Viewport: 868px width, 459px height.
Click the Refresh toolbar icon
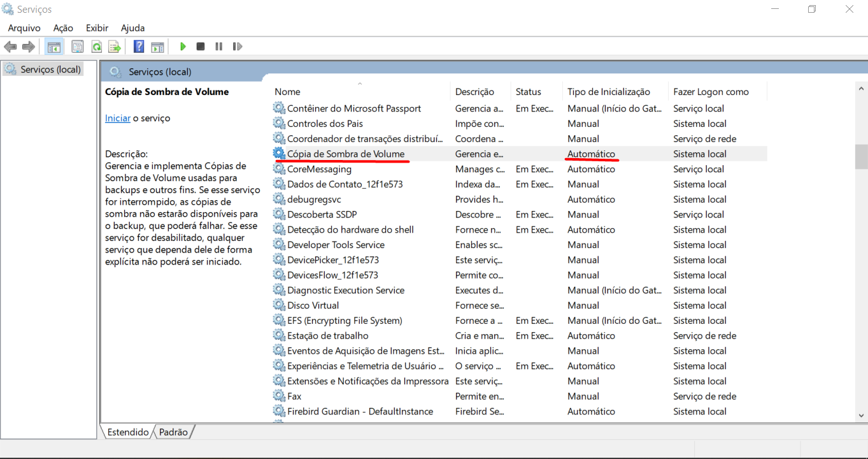[96, 47]
